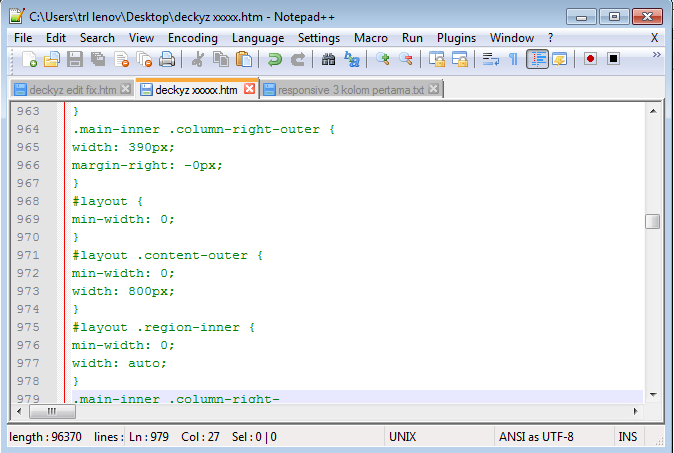Open the Window menu
This screenshot has height=453, width=674.
[512, 38]
